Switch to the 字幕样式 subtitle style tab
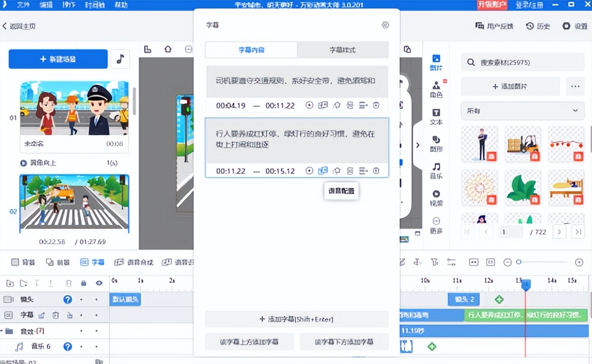 point(344,49)
